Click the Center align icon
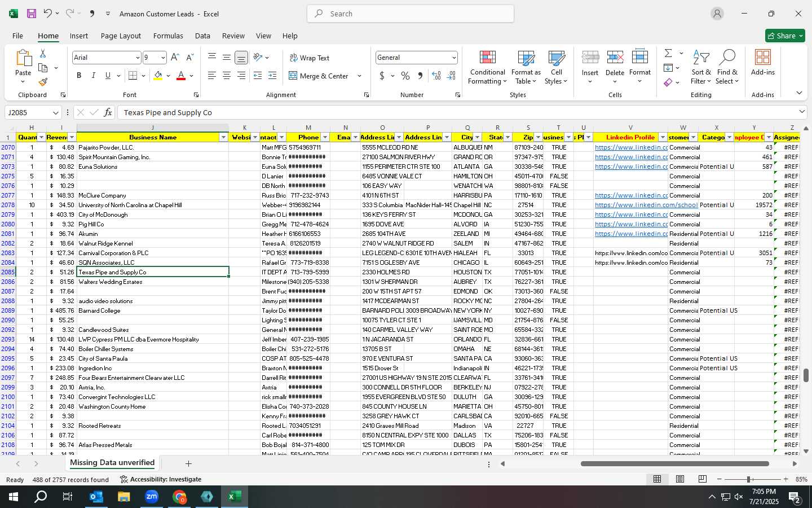The image size is (812, 508). pyautogui.click(x=227, y=76)
